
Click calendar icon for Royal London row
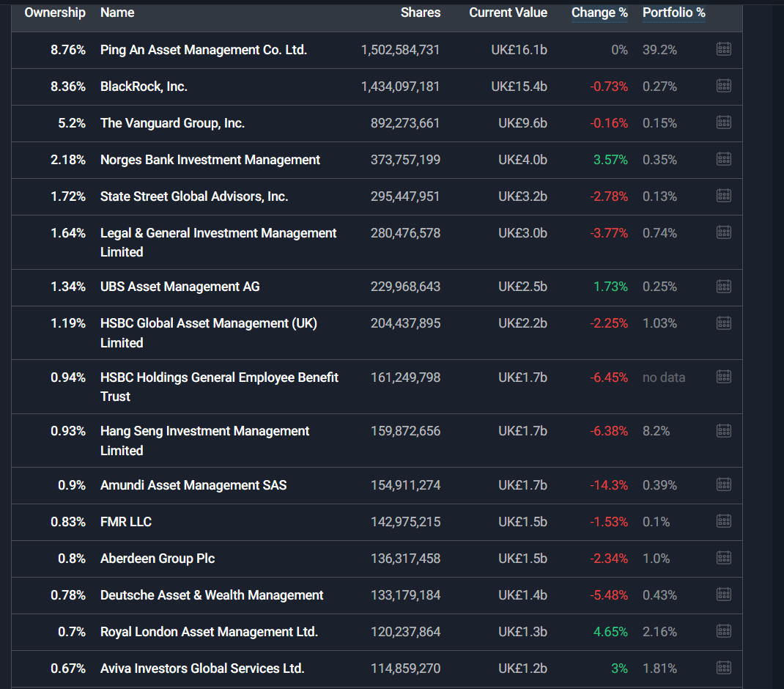723,632
